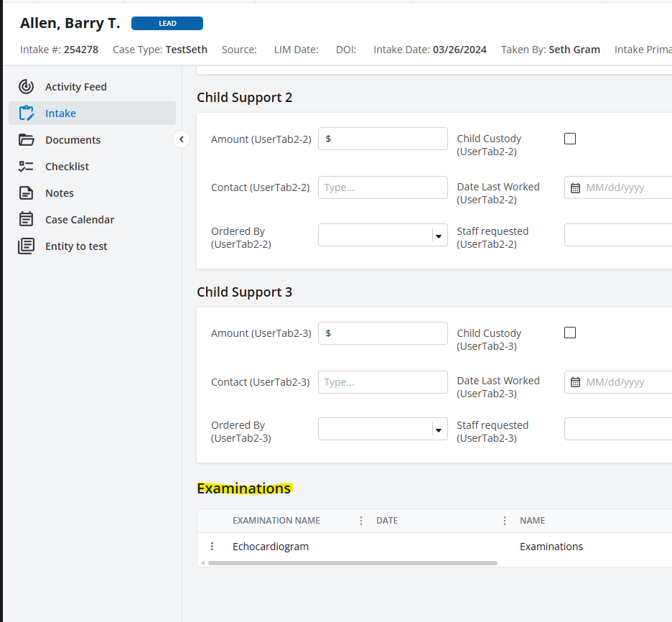
Task: Click the highlighted Examinations heading
Action: (244, 488)
